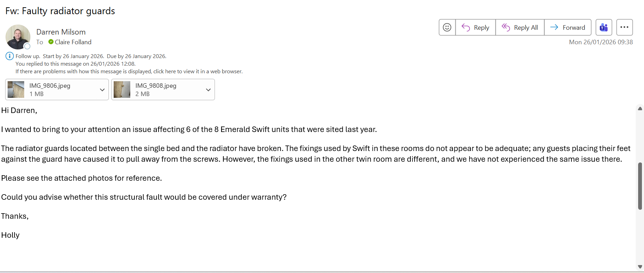Open the Teams share icon
Viewport: 644px width, 273px height.
click(604, 27)
